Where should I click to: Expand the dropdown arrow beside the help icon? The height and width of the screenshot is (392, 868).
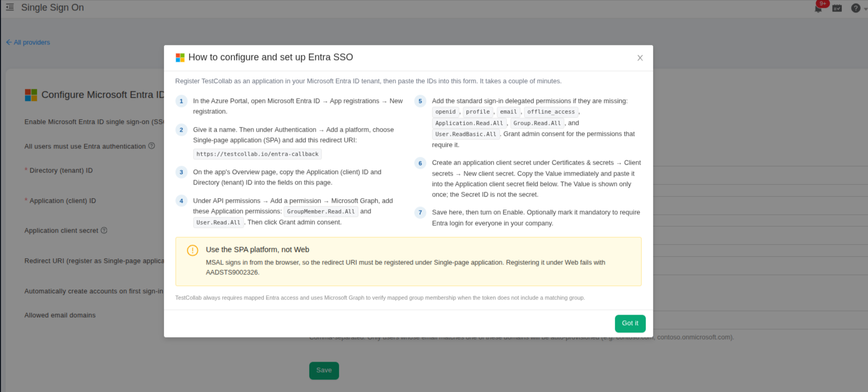point(864,8)
